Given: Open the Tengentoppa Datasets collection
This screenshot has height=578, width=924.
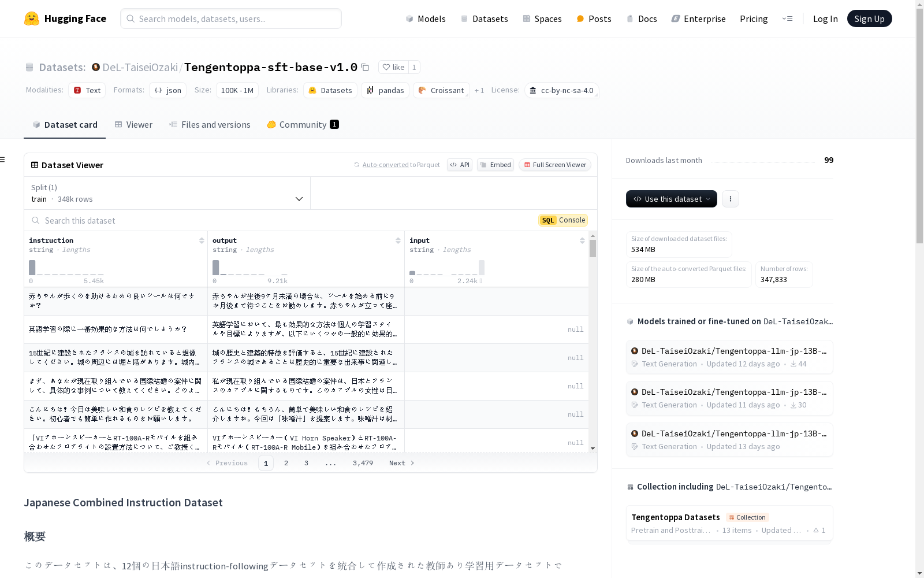Looking at the screenshot, I should coord(729,523).
